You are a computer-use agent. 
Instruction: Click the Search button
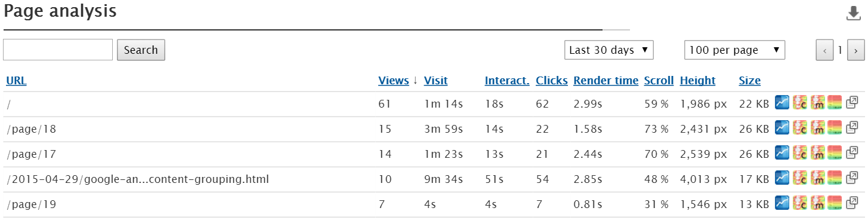point(141,50)
